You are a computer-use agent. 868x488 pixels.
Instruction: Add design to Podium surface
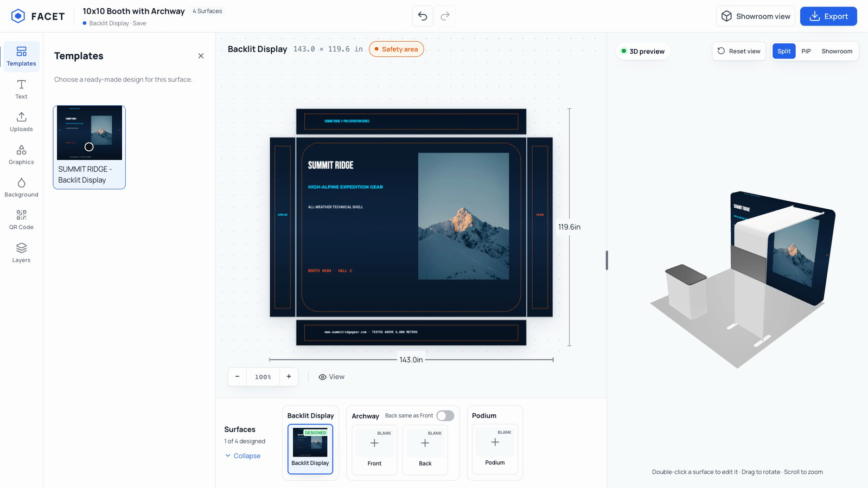pos(495,448)
